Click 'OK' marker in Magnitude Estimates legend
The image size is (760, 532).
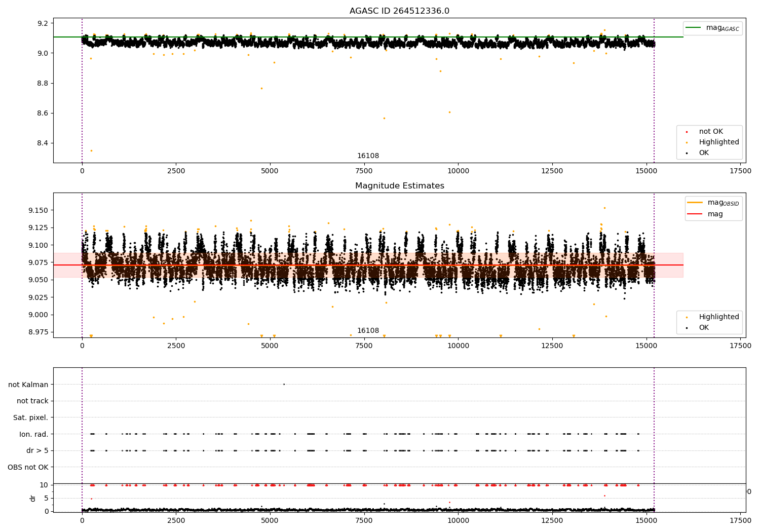point(687,328)
